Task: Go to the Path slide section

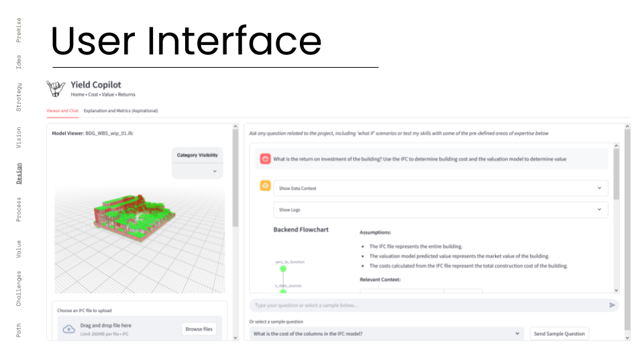Action: pos(19,330)
